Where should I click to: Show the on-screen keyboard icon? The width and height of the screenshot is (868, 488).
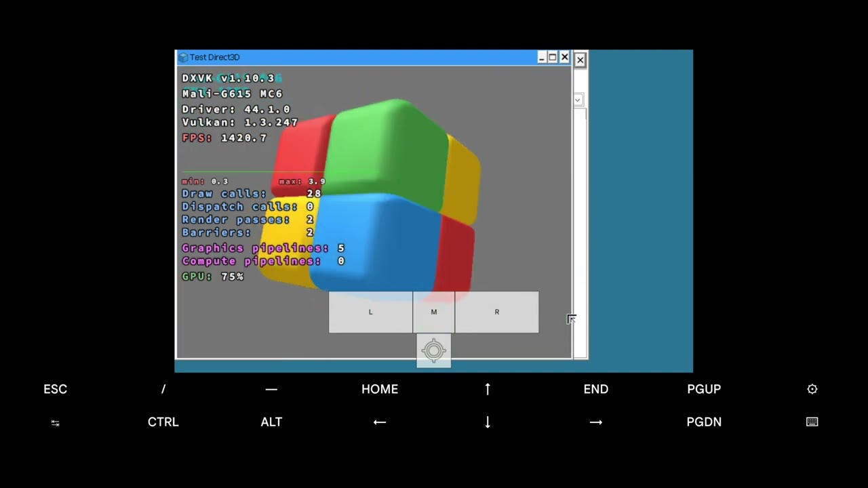[x=812, y=422]
